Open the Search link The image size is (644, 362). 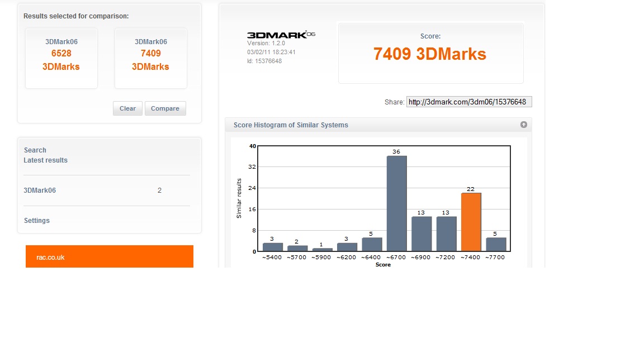pos(35,150)
